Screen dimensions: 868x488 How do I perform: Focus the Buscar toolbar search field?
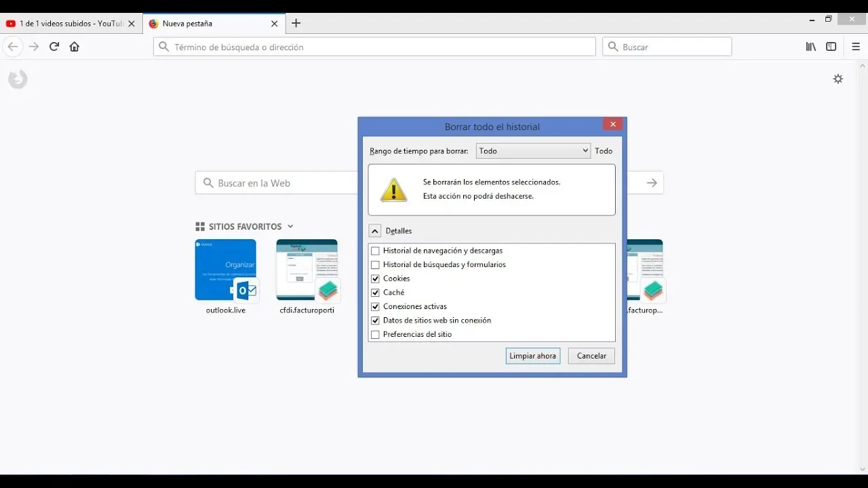coord(667,47)
